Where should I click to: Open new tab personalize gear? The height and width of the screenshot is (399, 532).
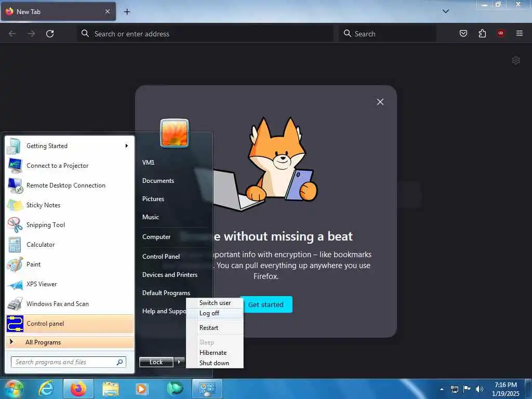point(516,60)
